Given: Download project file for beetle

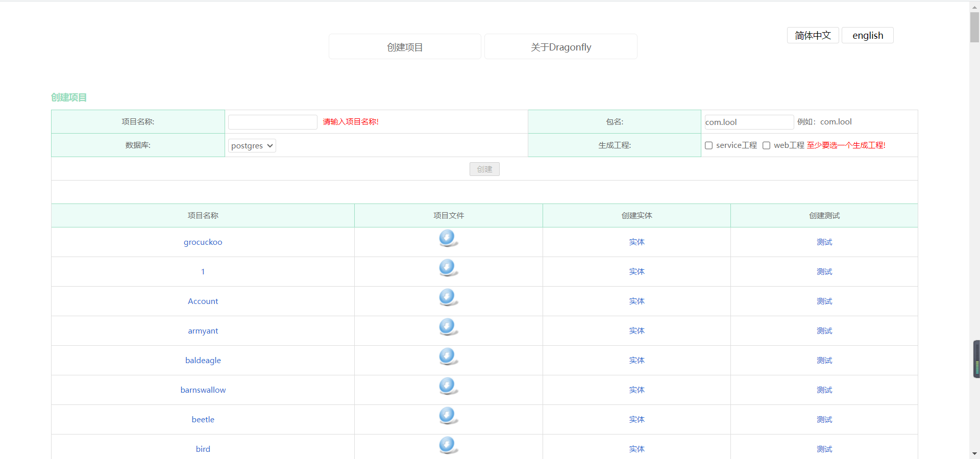Looking at the screenshot, I should pos(448,416).
